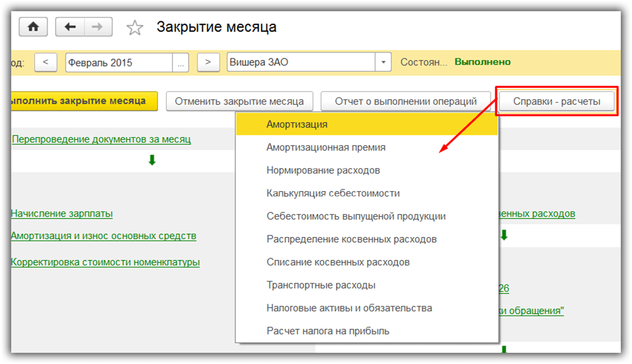632x364 pixels.
Task: Open Расчет налога на прибыль report
Action: coord(328,331)
